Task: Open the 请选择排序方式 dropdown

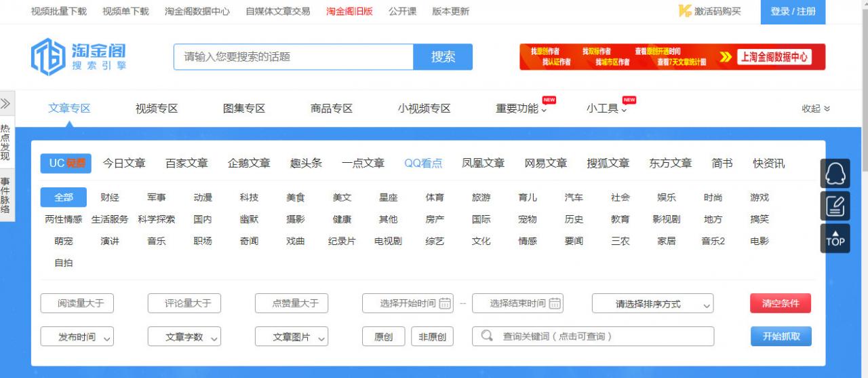Action: [652, 303]
